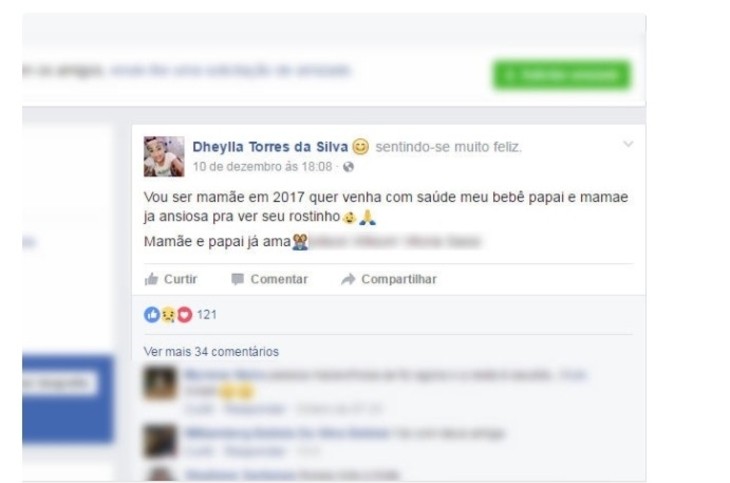Click the Curtir text label
Image resolution: width=730 pixels, height=483 pixels.
(181, 279)
